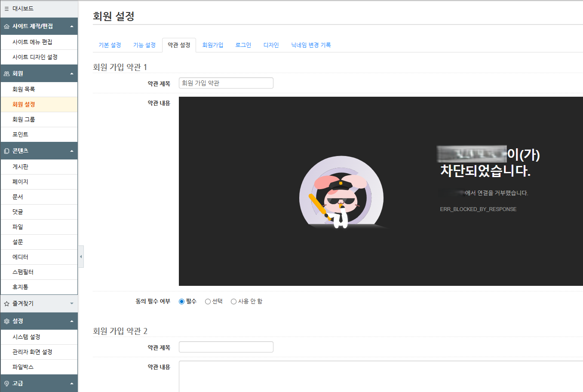
Task: Switch to the 기본 설정 tab
Action: pyautogui.click(x=110, y=45)
